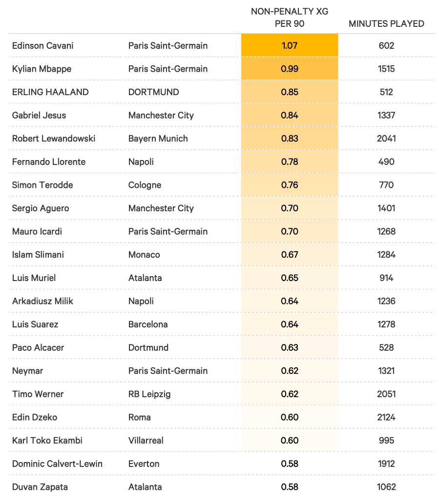The width and height of the screenshot is (439, 504).
Task: Click Kylian Mbappe's name in the table
Action: [42, 69]
